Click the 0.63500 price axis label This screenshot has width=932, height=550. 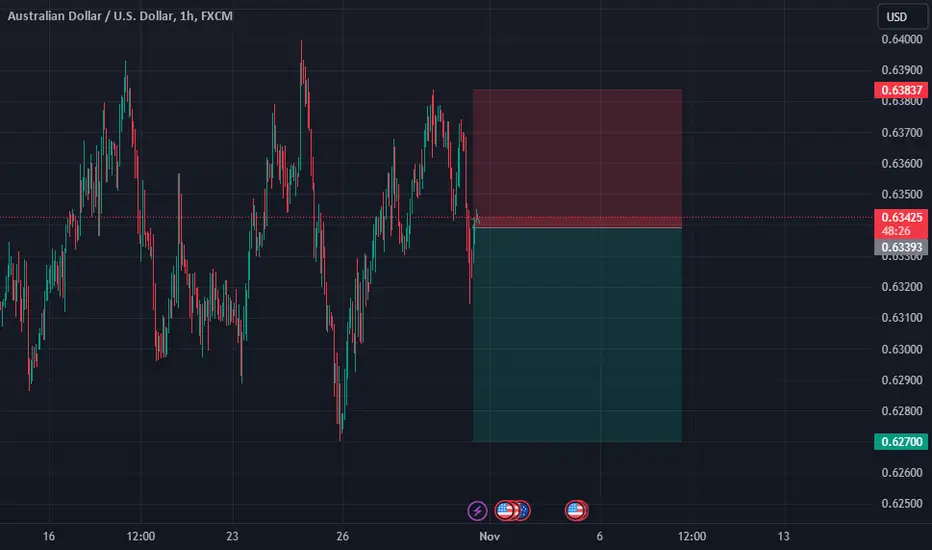[x=902, y=194]
